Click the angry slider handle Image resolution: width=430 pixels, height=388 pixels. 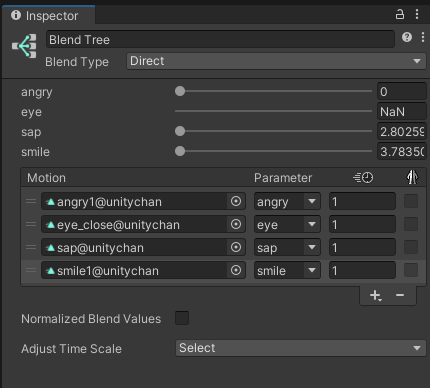tap(180, 91)
